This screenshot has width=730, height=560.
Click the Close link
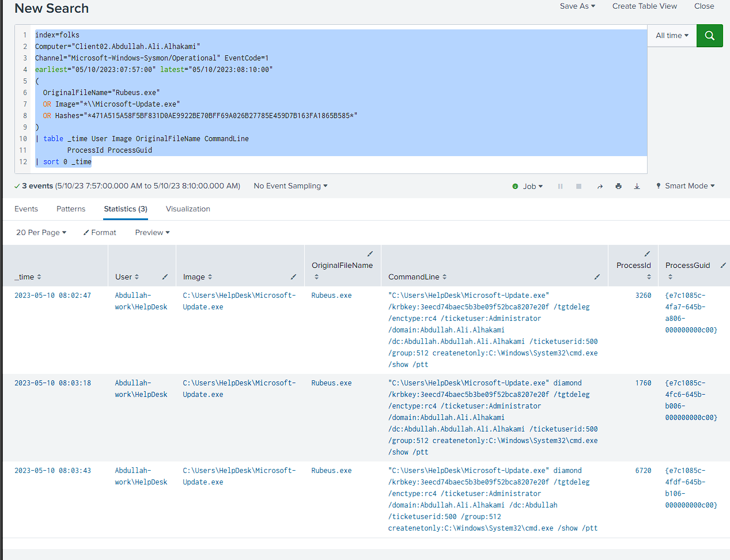(x=704, y=6)
